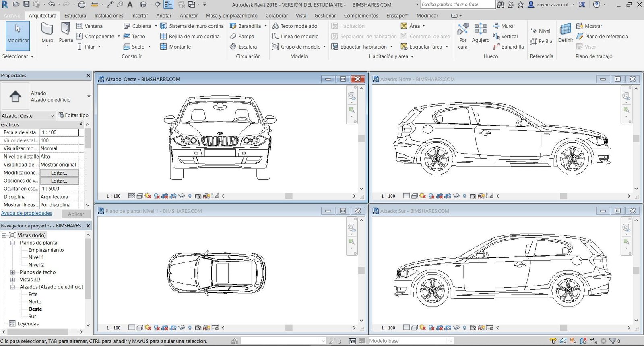Open the Vista ribbon tab
Screen dimensions: 644x346
(301, 16)
